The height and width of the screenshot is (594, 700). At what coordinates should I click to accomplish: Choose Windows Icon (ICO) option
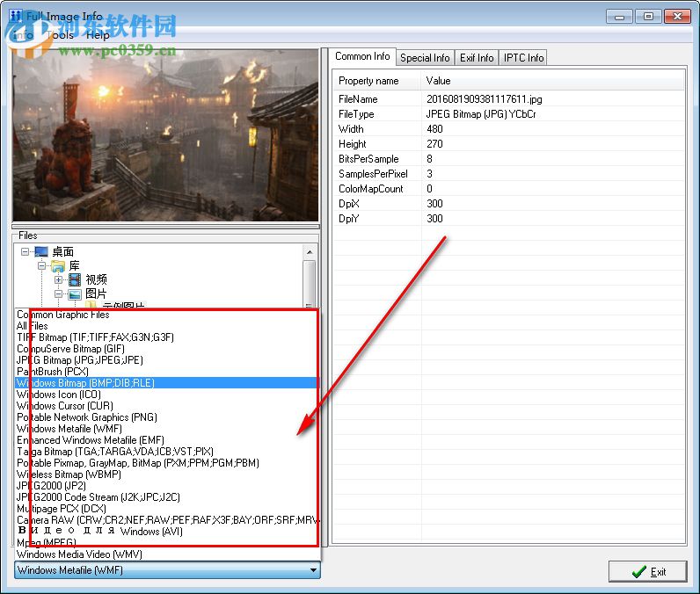[x=167, y=395]
